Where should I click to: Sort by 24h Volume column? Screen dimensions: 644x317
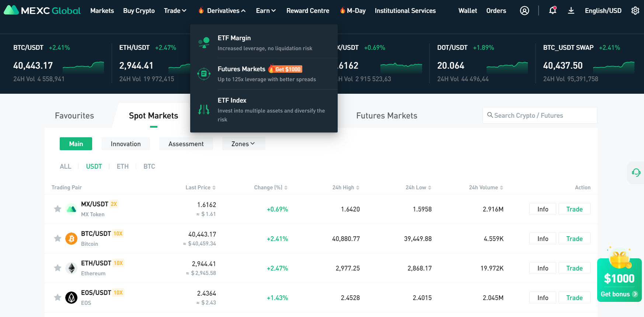point(486,187)
